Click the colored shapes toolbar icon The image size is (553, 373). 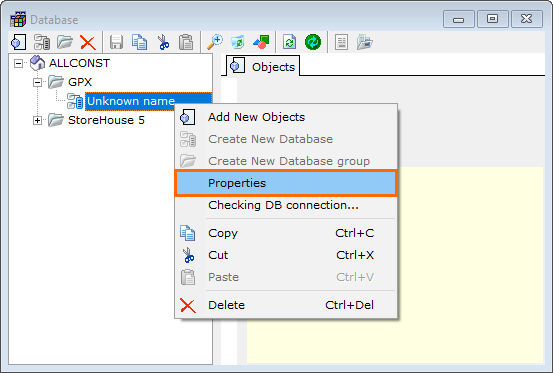tap(261, 42)
